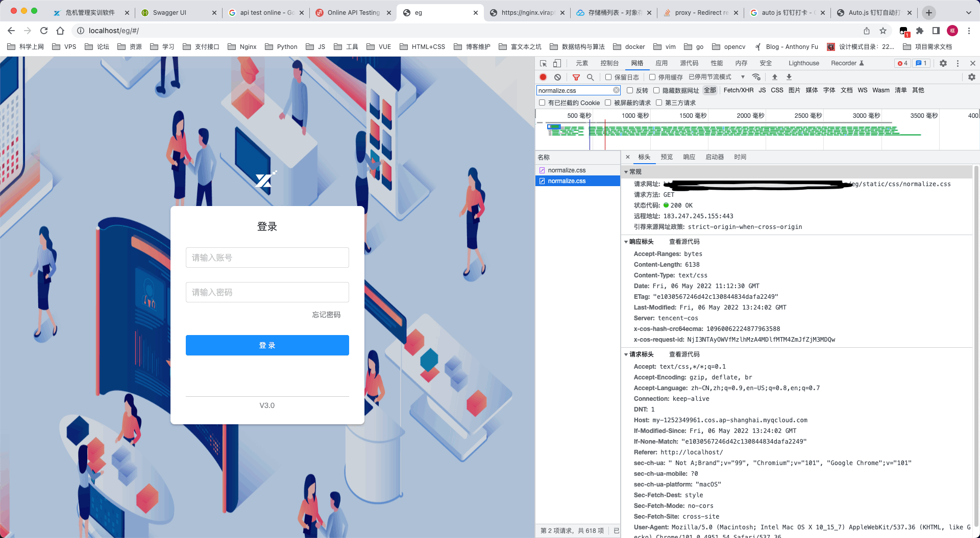Check 隐藏数据网址 option
Viewport: 980px width, 538px height.
[656, 90]
